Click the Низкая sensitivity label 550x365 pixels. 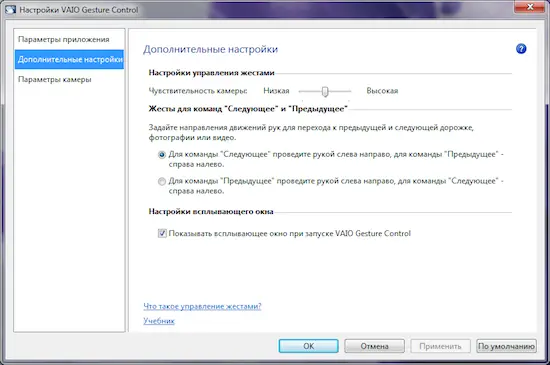click(276, 91)
